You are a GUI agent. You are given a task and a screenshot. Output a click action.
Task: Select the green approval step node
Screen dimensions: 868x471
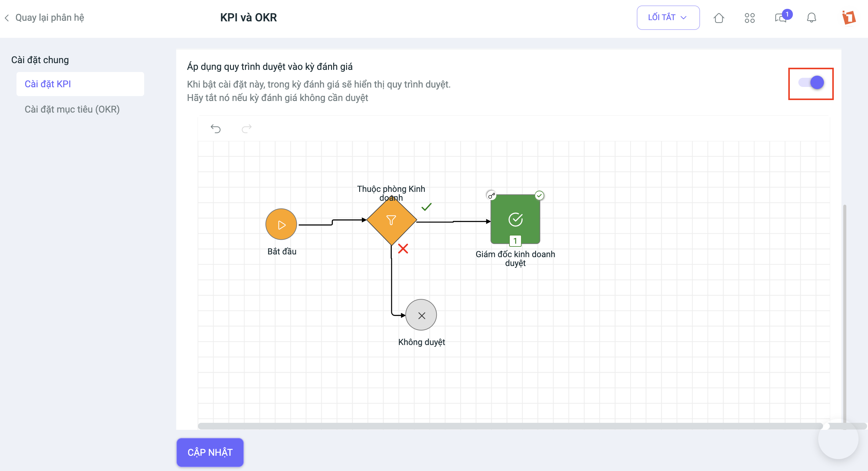515,219
